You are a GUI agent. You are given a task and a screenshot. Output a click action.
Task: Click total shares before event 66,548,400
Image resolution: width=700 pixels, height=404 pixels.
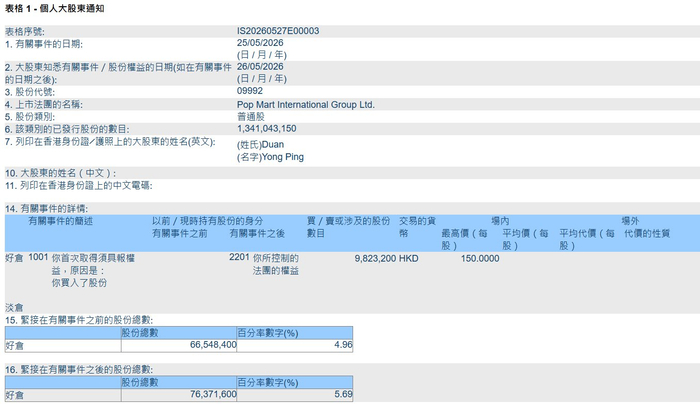click(x=213, y=345)
